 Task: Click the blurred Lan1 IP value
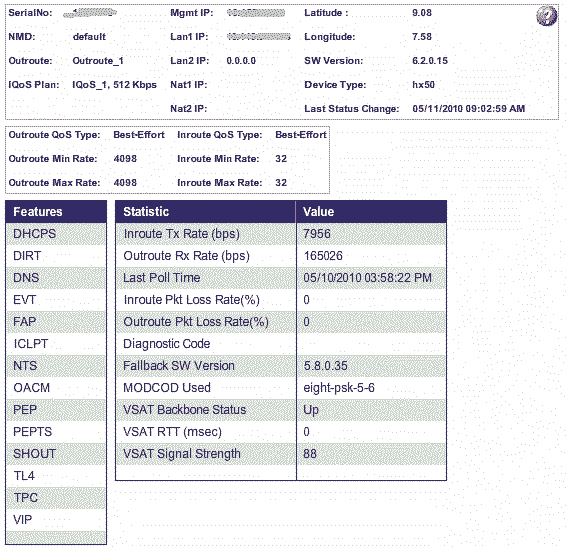[x=258, y=37]
